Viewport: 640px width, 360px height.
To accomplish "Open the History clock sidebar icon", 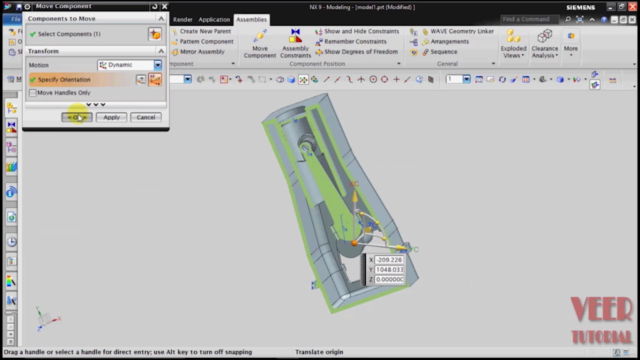I will pos(11,242).
